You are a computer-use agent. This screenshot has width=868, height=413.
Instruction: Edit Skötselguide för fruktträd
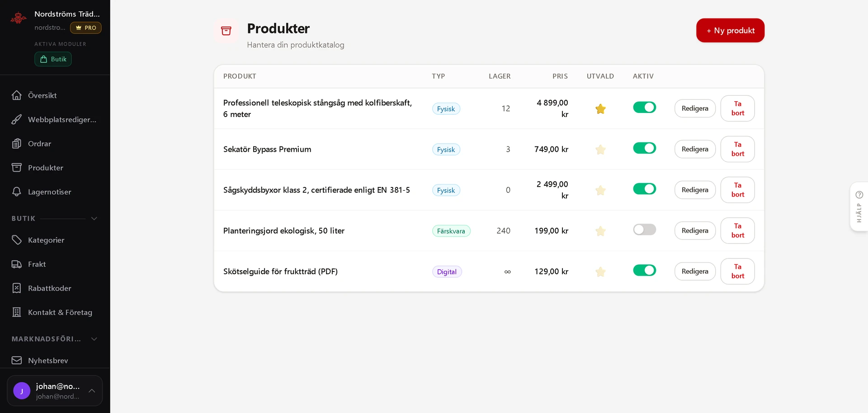click(x=695, y=271)
